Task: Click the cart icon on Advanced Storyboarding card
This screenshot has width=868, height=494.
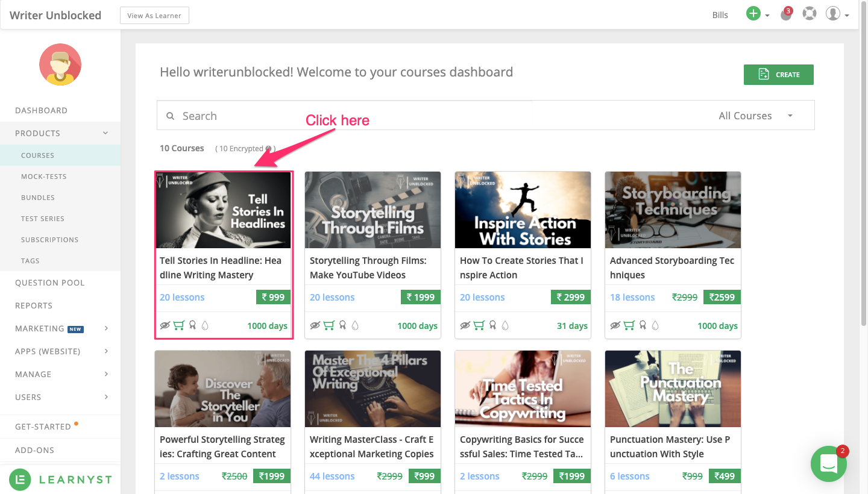Action: click(629, 325)
